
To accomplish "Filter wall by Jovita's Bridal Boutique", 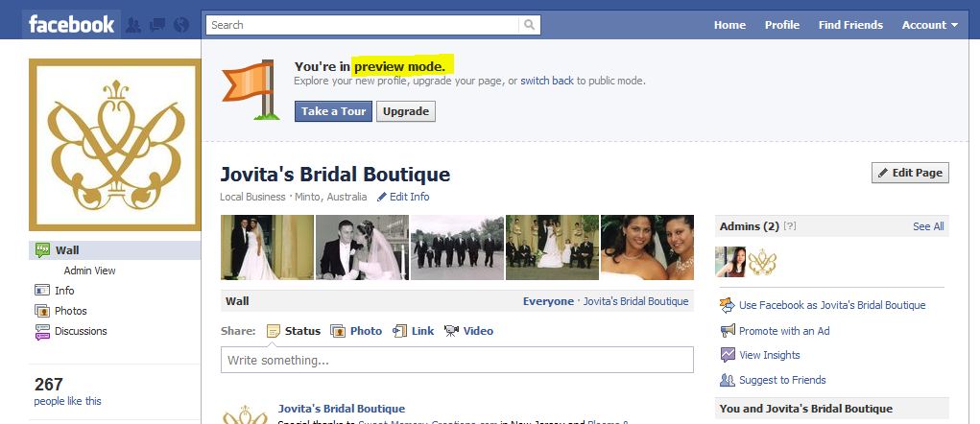I will coord(635,301).
